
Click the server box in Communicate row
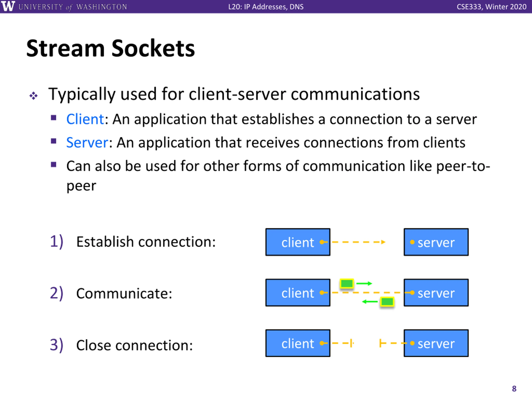[436, 293]
